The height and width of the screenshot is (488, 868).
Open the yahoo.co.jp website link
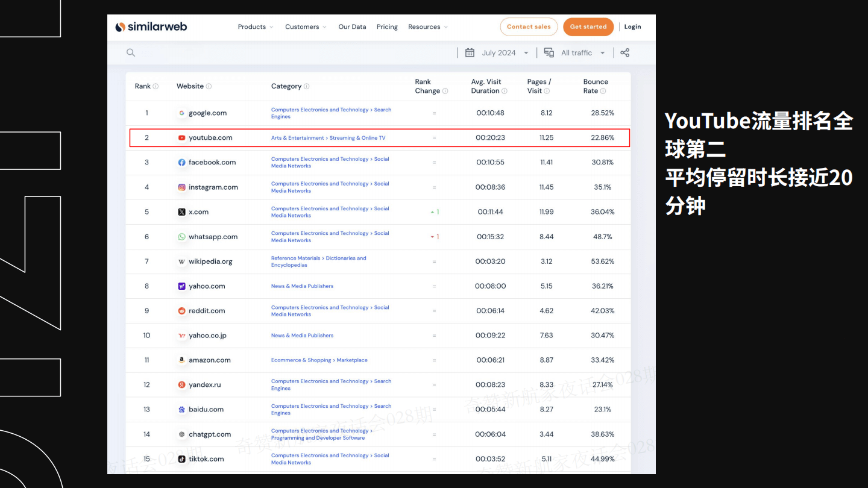click(x=207, y=335)
